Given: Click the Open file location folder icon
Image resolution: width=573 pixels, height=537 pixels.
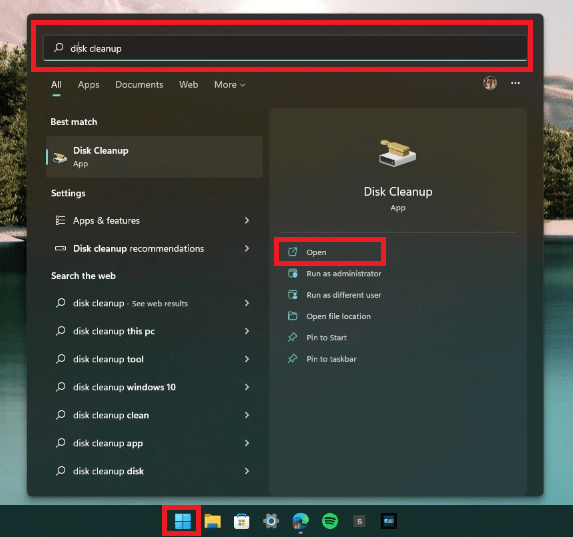Looking at the screenshot, I should click(292, 316).
